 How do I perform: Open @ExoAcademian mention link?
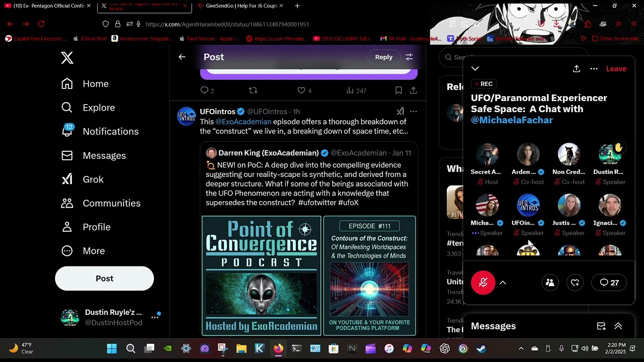pyautogui.click(x=243, y=122)
